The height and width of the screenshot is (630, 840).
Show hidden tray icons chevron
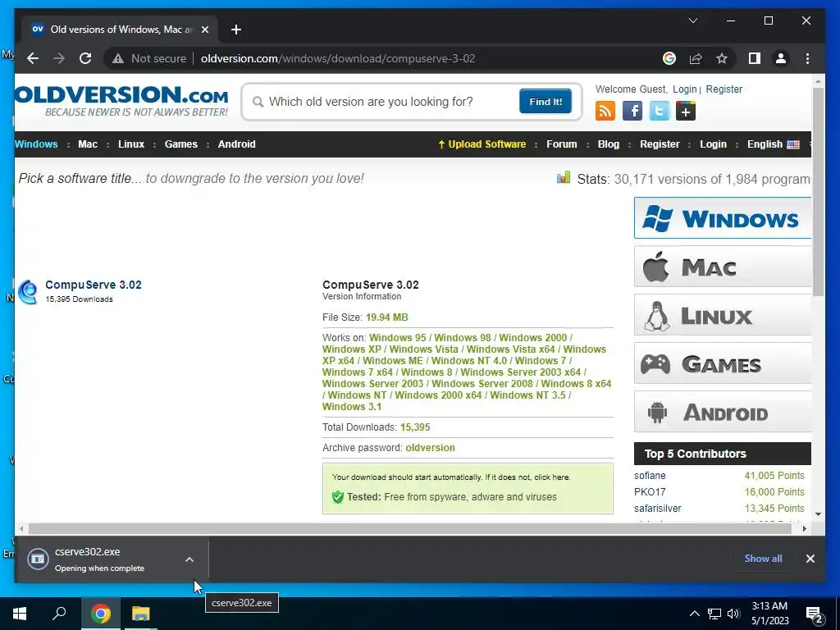pyautogui.click(x=694, y=614)
